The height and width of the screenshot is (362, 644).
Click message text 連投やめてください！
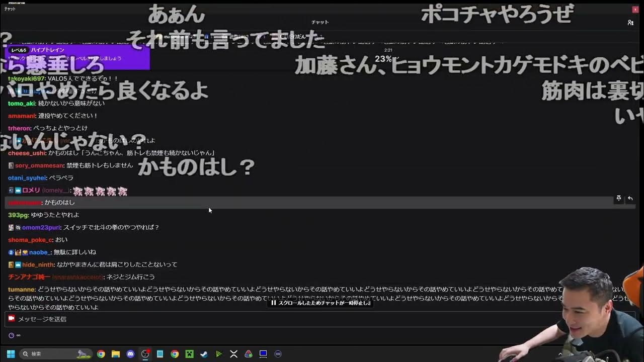68,116
